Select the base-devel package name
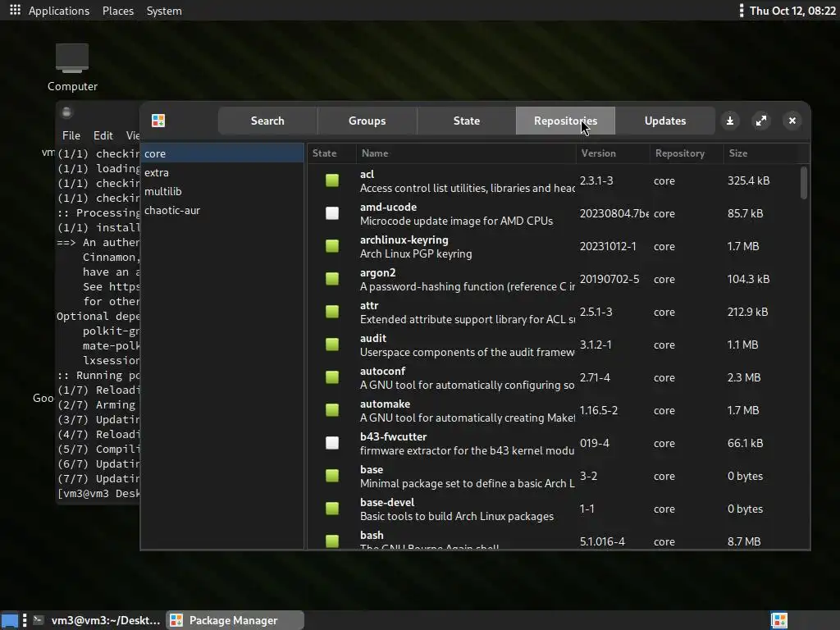This screenshot has width=840, height=630. click(387, 502)
